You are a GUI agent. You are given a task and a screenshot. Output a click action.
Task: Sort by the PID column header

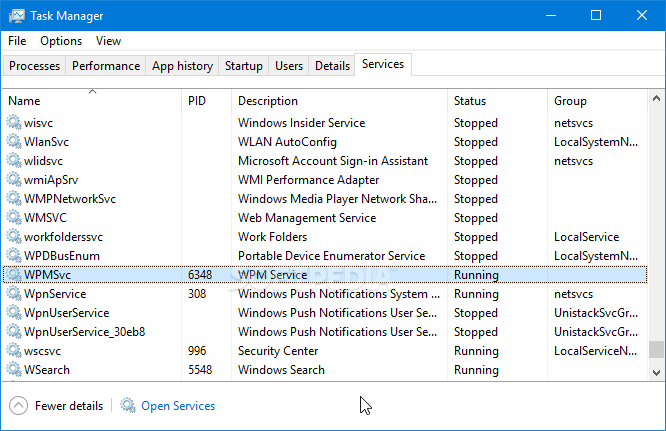pos(206,101)
